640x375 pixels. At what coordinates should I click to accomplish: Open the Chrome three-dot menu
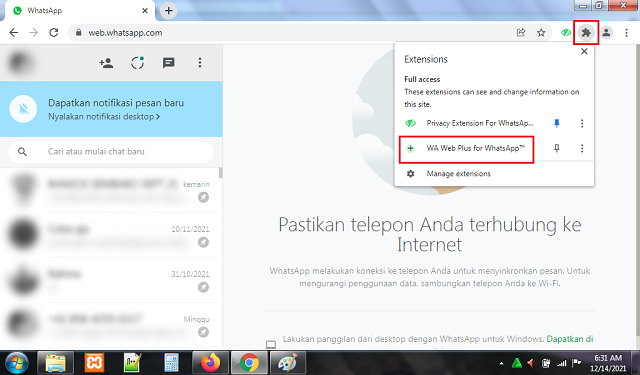626,33
